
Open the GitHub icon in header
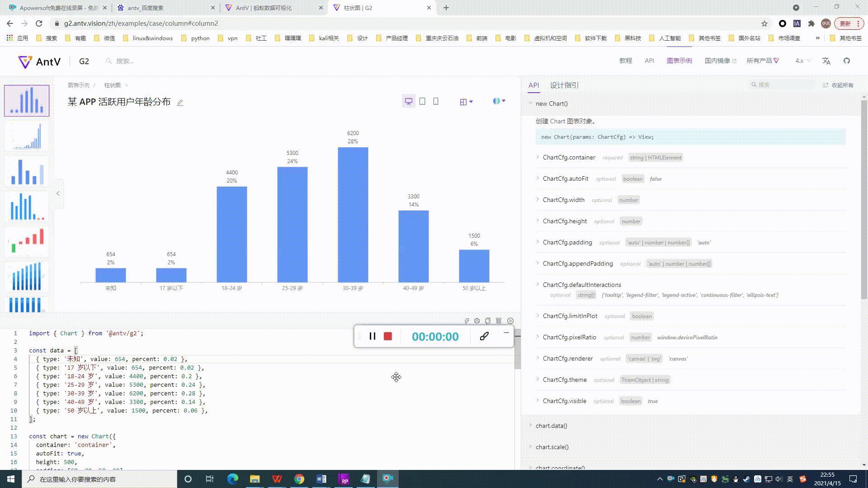click(x=847, y=61)
